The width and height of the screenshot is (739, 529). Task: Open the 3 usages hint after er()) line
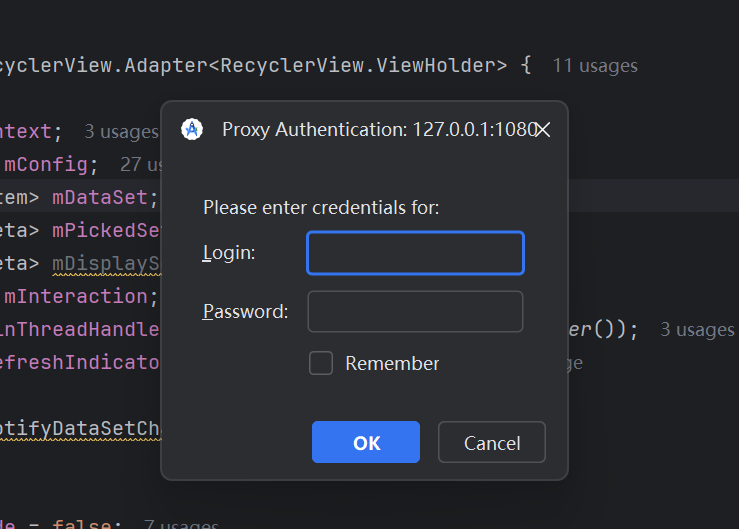point(697,330)
